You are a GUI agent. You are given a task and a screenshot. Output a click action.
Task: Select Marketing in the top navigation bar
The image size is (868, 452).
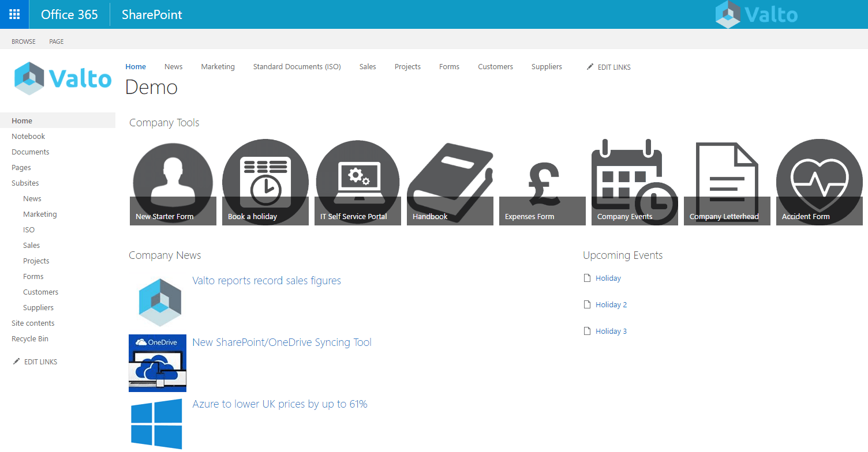218,67
